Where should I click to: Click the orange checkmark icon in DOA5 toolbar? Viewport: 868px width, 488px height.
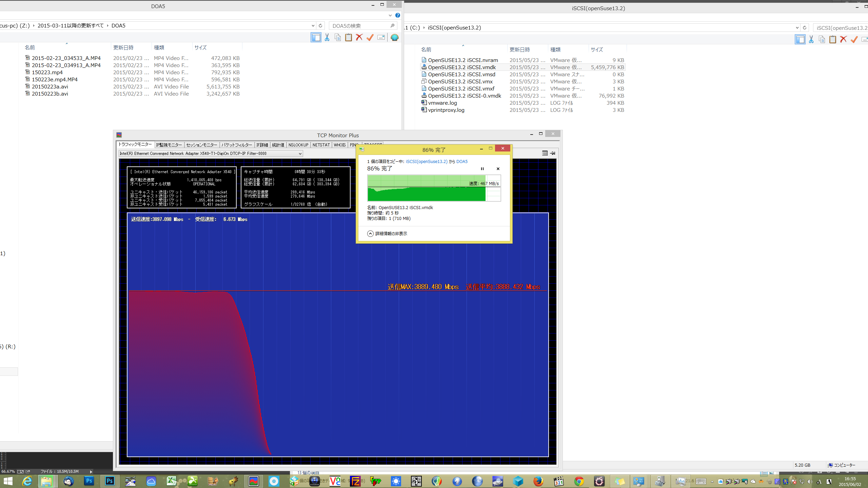coord(370,38)
